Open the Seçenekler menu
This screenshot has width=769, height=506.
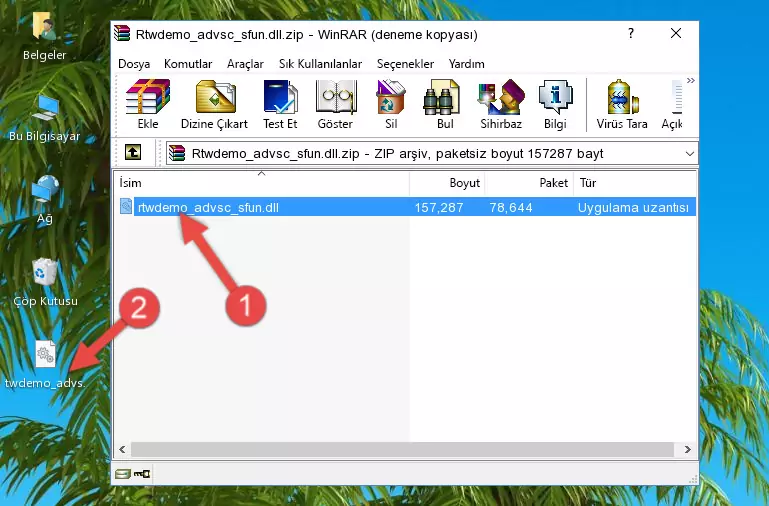[x=405, y=64]
